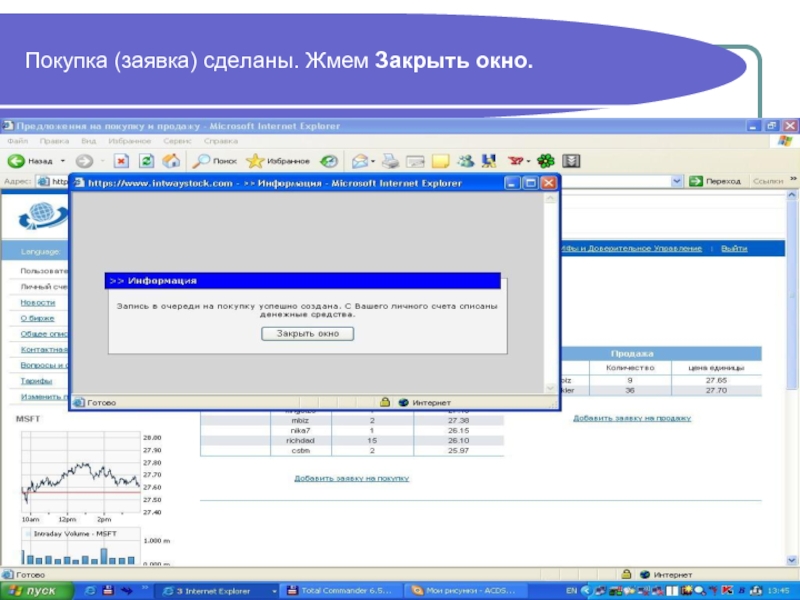Click the Refresh page icon

pos(146,160)
